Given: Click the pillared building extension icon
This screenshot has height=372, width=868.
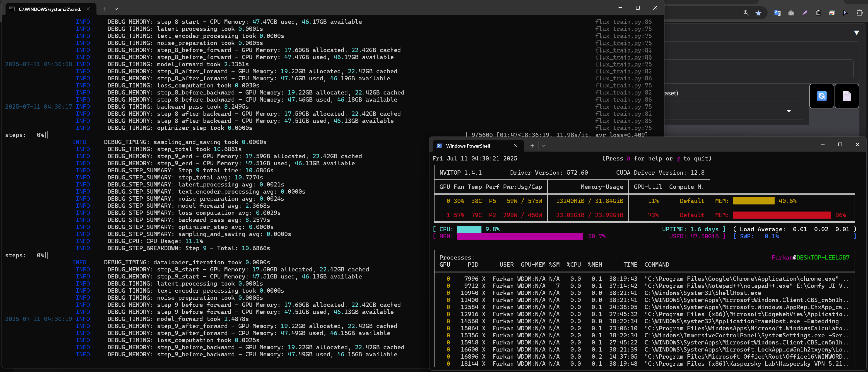Looking at the screenshot, I should point(818,13).
